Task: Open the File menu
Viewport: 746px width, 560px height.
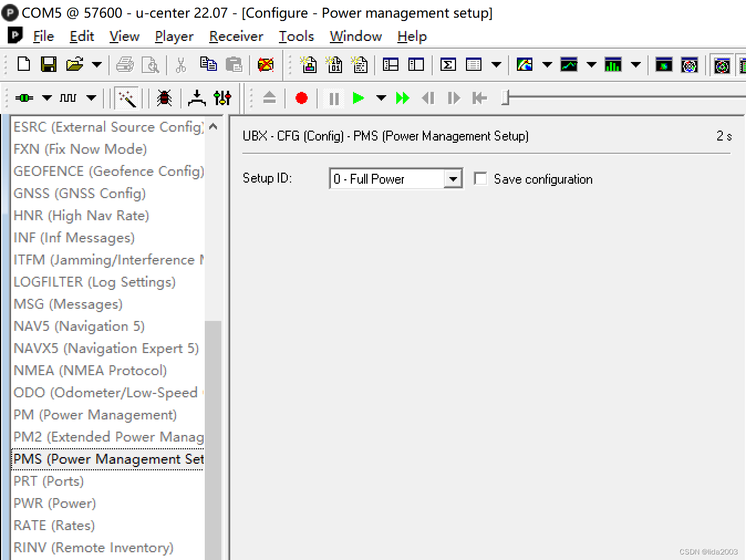Action: click(43, 37)
